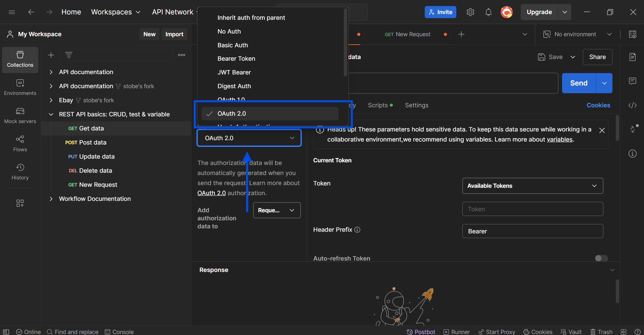The height and width of the screenshot is (335, 644).
Task: Open the related requests icon in right sidebar
Action: click(633, 129)
